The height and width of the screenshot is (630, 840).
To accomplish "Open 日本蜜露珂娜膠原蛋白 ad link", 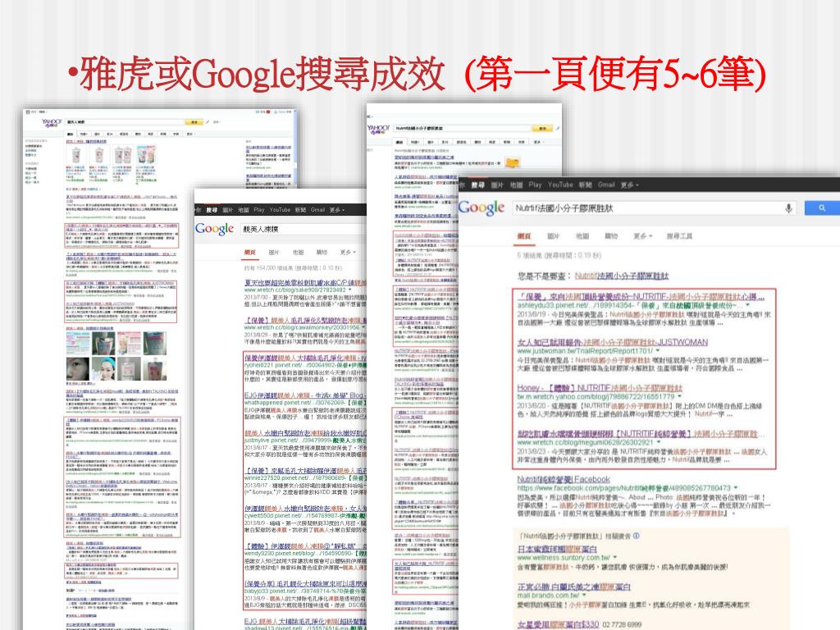I will 557,549.
